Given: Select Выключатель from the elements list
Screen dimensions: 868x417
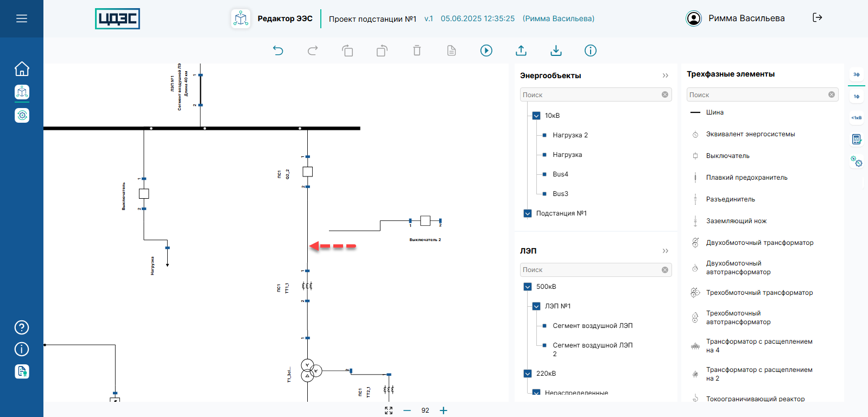Looking at the screenshot, I should point(727,156).
